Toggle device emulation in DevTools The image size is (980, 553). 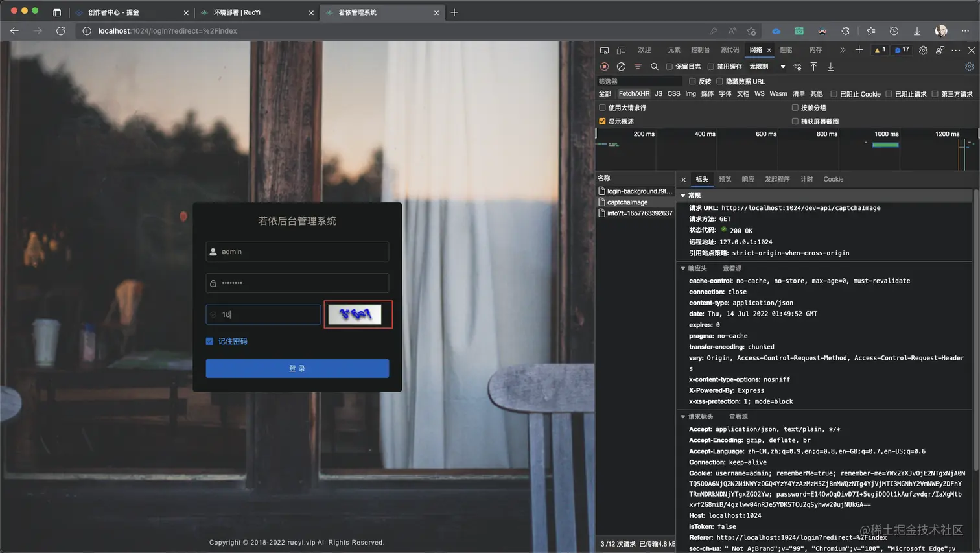(x=621, y=50)
